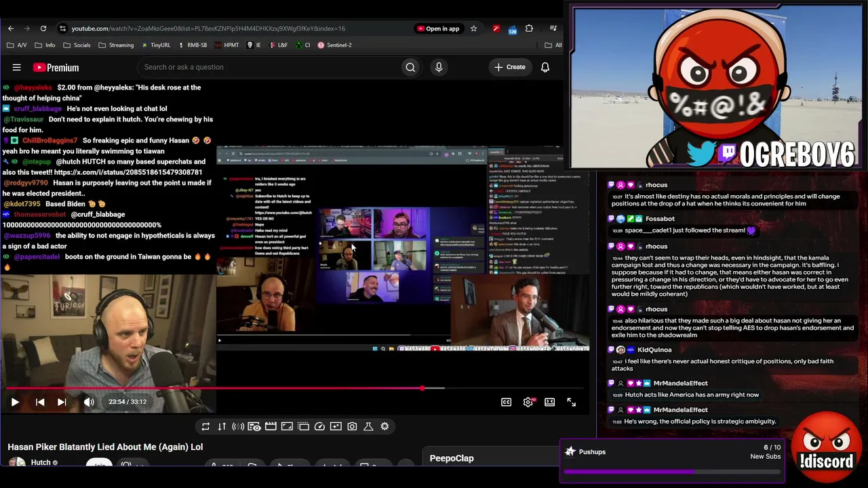
Task: Bookmark this page with the star icon
Action: [473, 28]
